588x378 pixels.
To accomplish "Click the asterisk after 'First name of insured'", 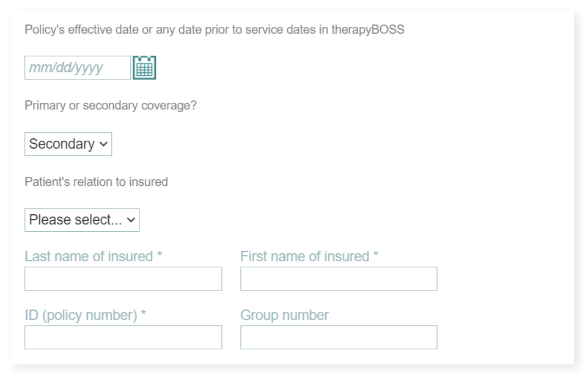I will point(376,256).
